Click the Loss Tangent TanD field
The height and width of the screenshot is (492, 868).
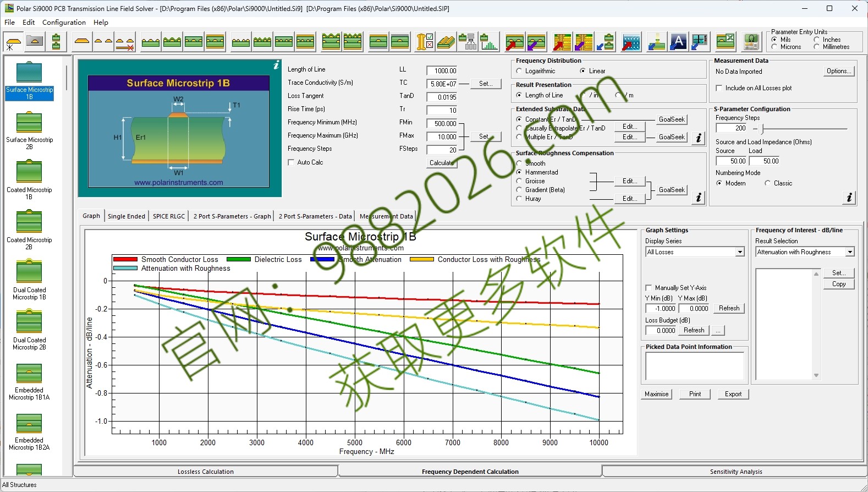442,97
